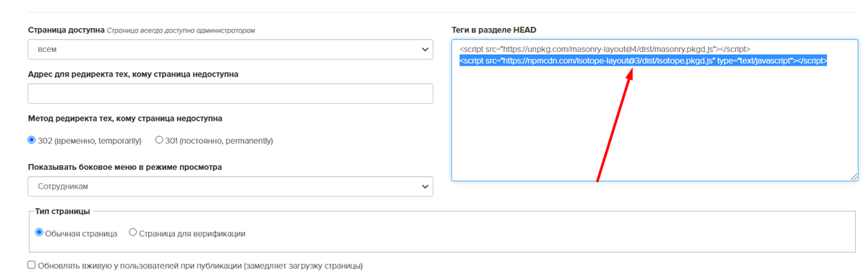
Task: Click the "Страница доступна" label
Action: (65, 30)
